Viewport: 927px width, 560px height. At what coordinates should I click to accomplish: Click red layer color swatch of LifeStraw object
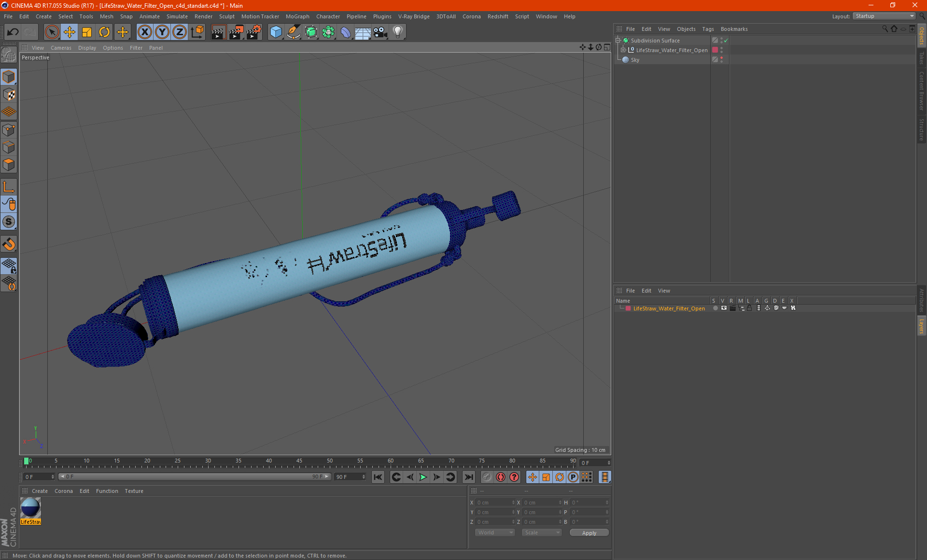[715, 50]
